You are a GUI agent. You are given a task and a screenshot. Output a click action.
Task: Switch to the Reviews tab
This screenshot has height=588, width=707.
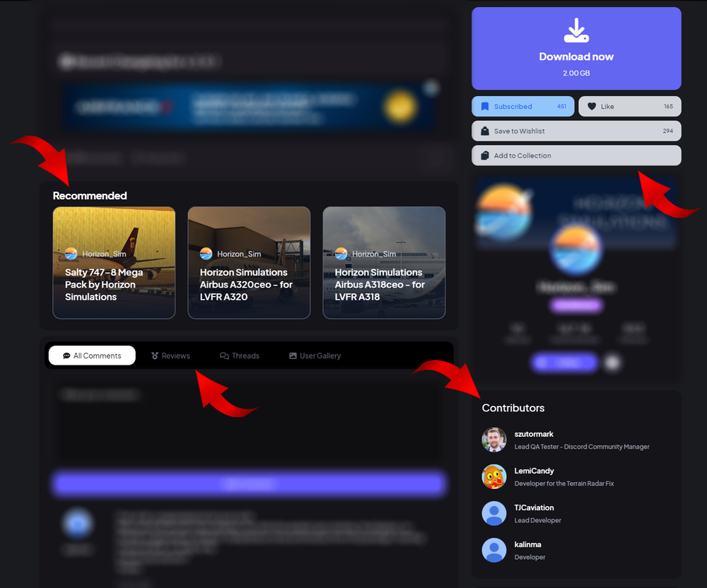point(170,355)
